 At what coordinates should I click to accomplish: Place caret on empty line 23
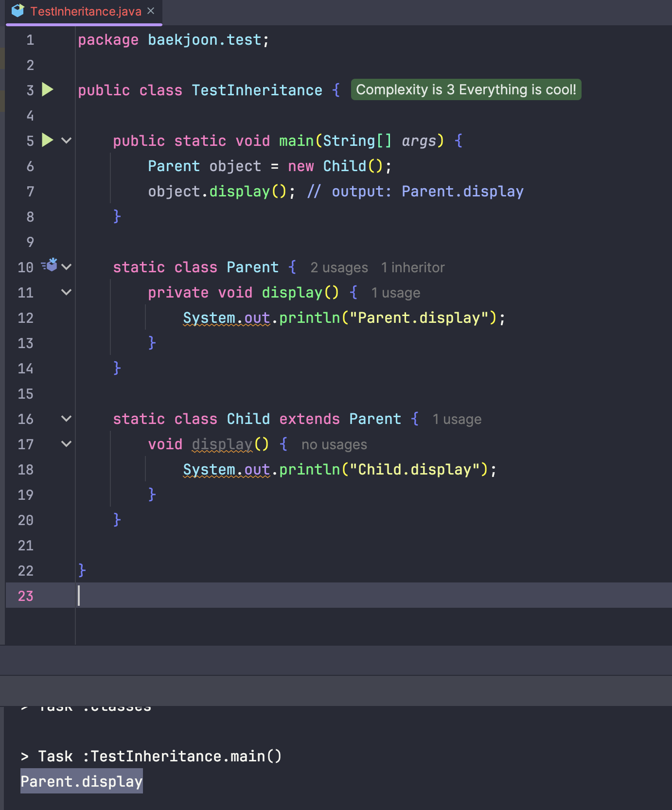[x=374, y=595]
